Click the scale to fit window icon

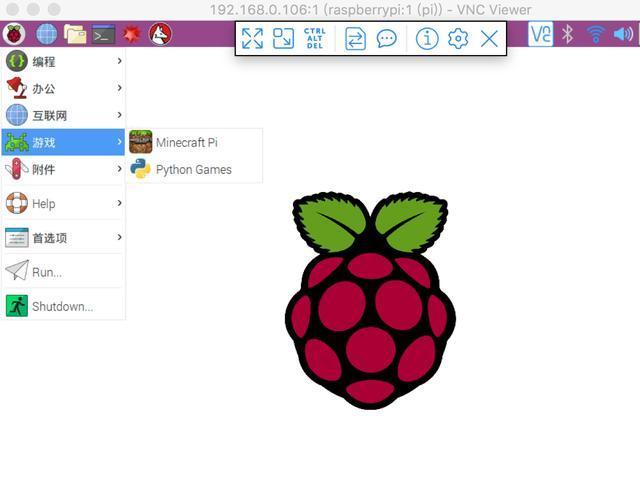[283, 39]
